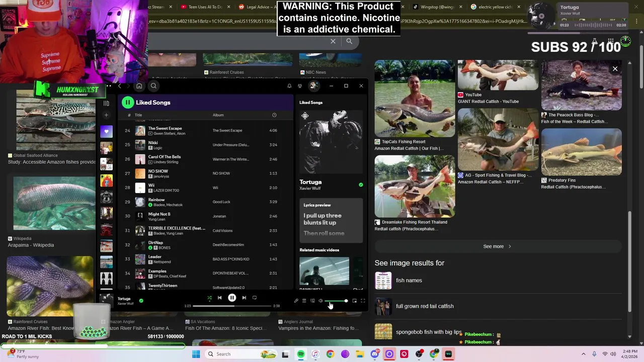Go back in Spotify navigation
This screenshot has width=644, height=362.
point(119,86)
